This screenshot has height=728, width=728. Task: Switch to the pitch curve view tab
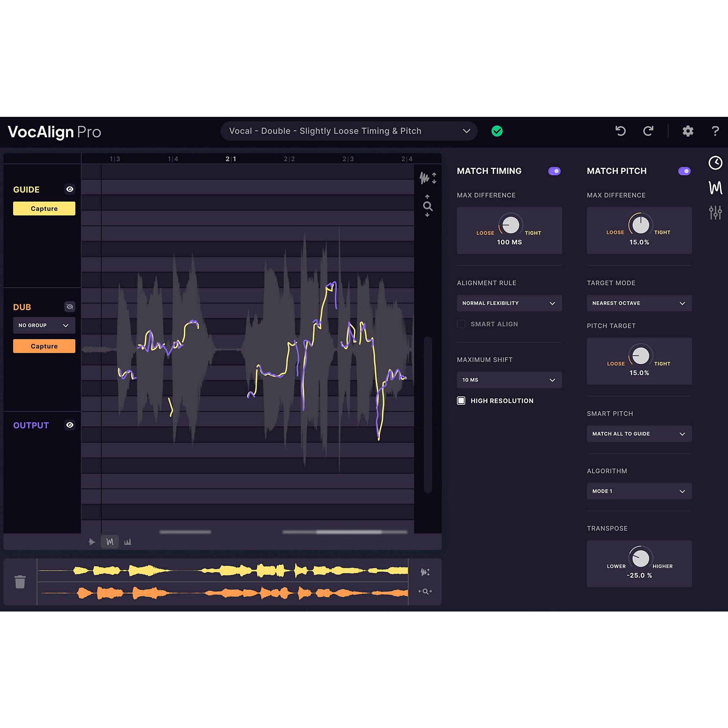pyautogui.click(x=110, y=542)
